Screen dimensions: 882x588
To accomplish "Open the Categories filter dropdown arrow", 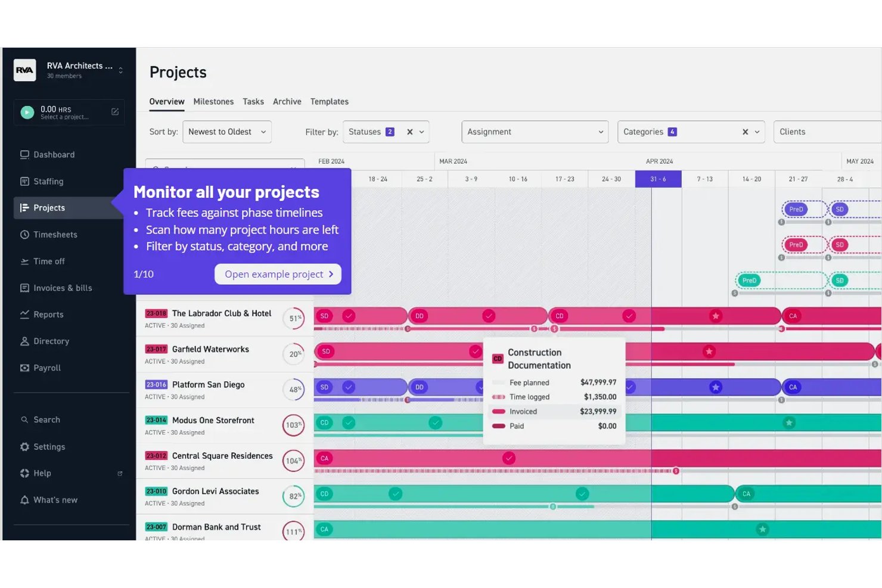I will (x=757, y=132).
